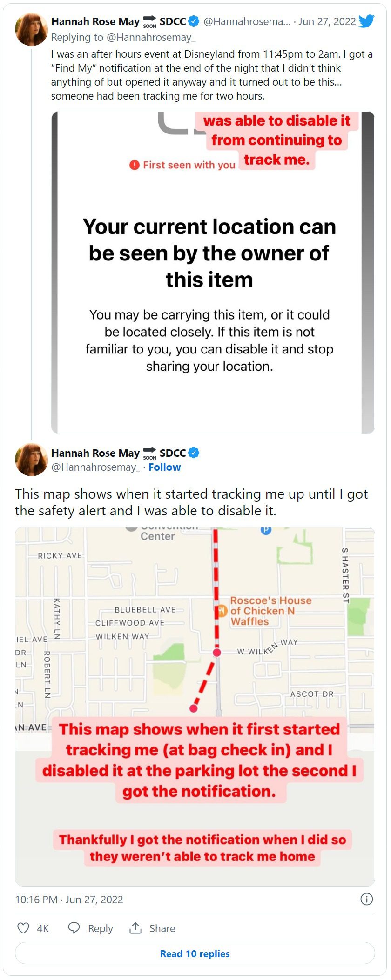Click verified badge on the top tweet

(194, 21)
